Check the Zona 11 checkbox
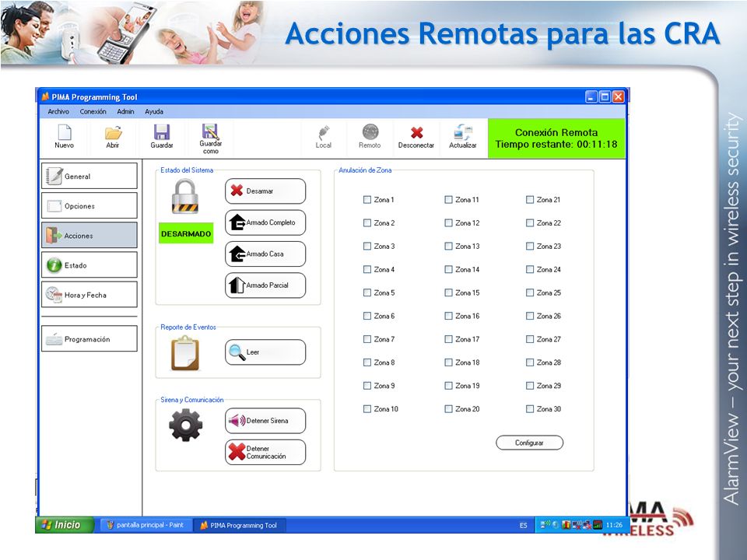This screenshot has height=560, width=747. [x=448, y=200]
